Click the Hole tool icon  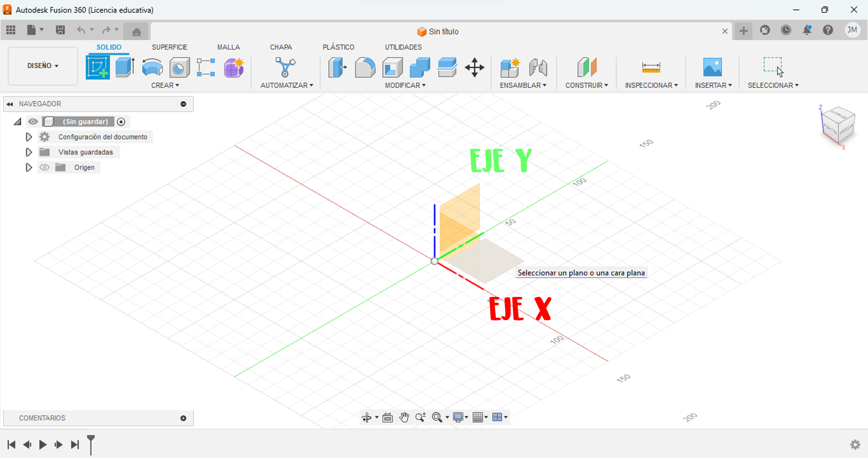pyautogui.click(x=179, y=68)
